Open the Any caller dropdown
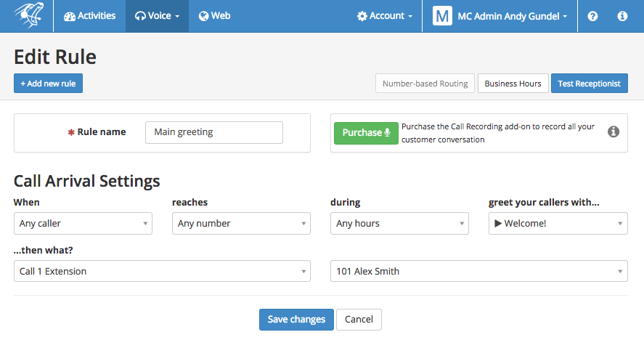The height and width of the screenshot is (348, 644). pyautogui.click(x=83, y=224)
